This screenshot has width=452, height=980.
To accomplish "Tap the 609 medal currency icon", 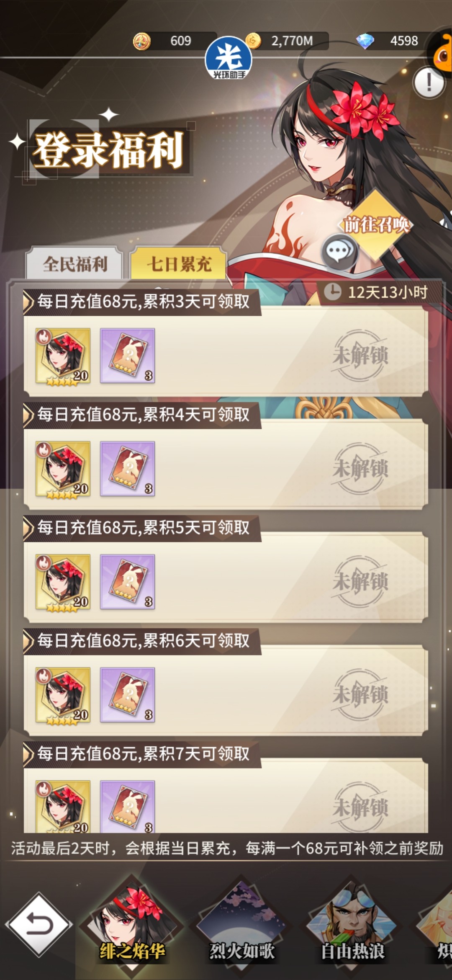I will [141, 41].
